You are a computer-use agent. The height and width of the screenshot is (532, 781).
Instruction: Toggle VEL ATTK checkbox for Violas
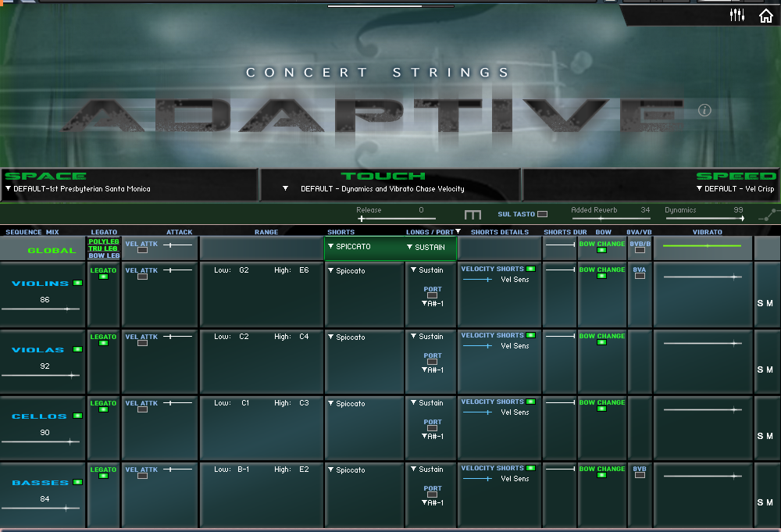click(x=142, y=343)
